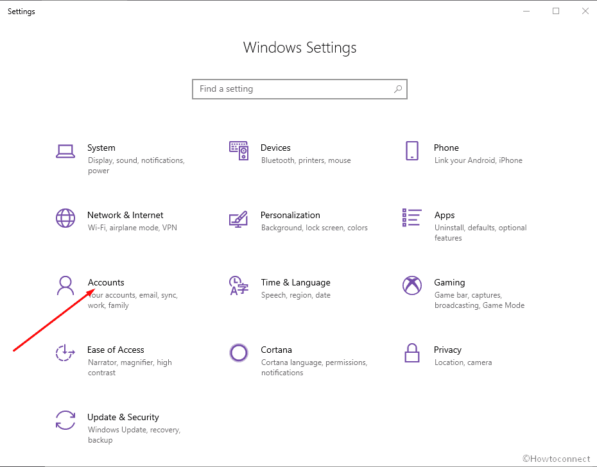The width and height of the screenshot is (597, 467).
Task: Select Time & Language label
Action: point(295,282)
